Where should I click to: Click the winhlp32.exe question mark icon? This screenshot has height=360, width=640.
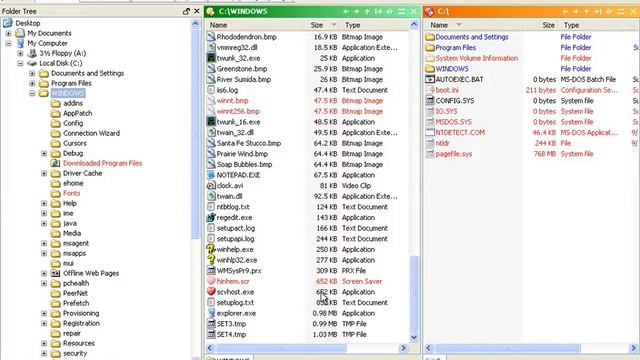[x=211, y=260]
